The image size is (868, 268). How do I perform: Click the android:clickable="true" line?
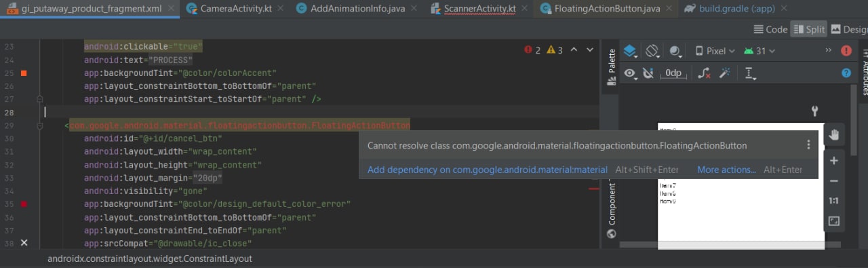click(x=144, y=47)
